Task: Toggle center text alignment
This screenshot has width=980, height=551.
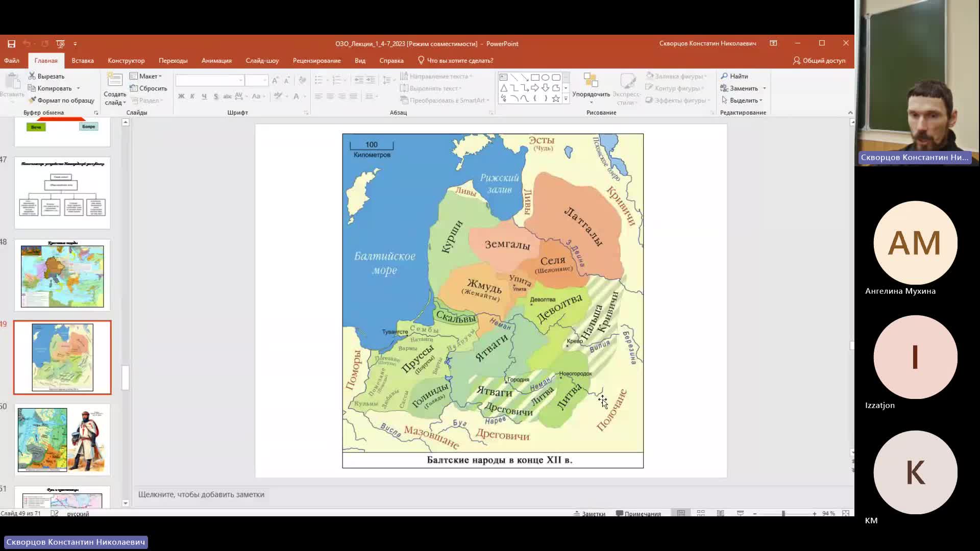Action: coord(330,96)
